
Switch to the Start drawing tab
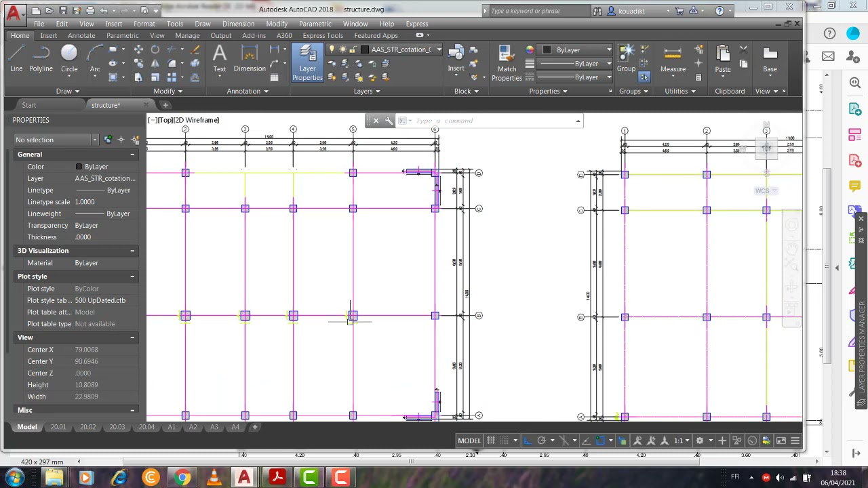click(28, 105)
